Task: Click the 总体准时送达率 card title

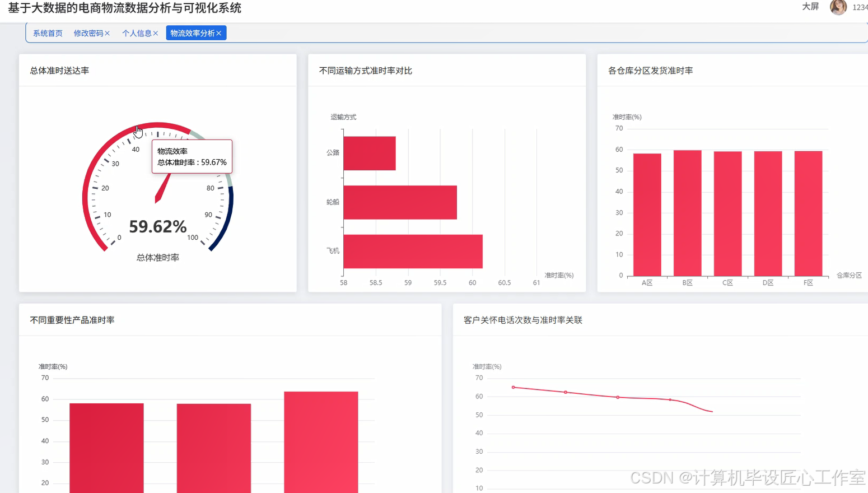Action: [59, 71]
